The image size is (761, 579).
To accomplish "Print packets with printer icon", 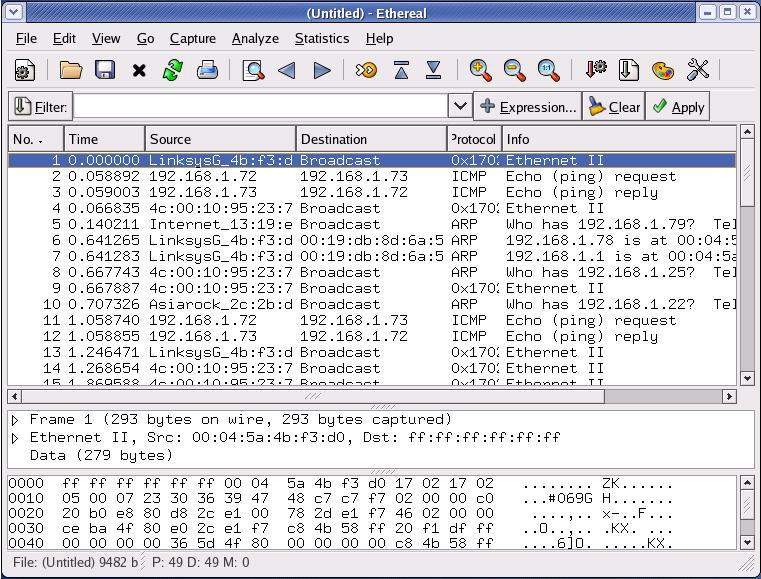I will tap(207, 70).
